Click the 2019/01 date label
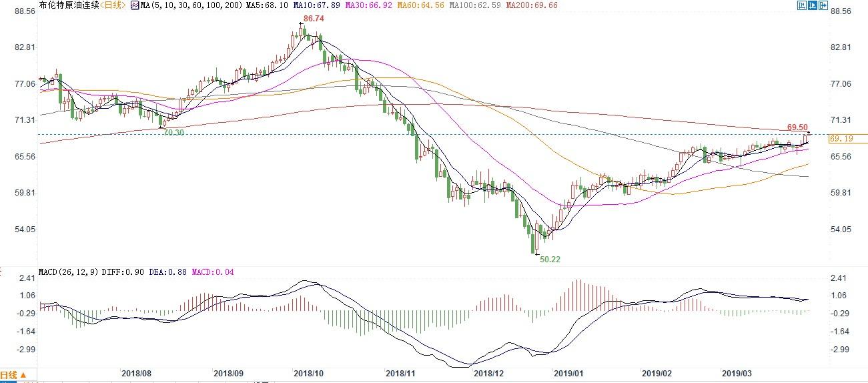 pyautogui.click(x=569, y=374)
